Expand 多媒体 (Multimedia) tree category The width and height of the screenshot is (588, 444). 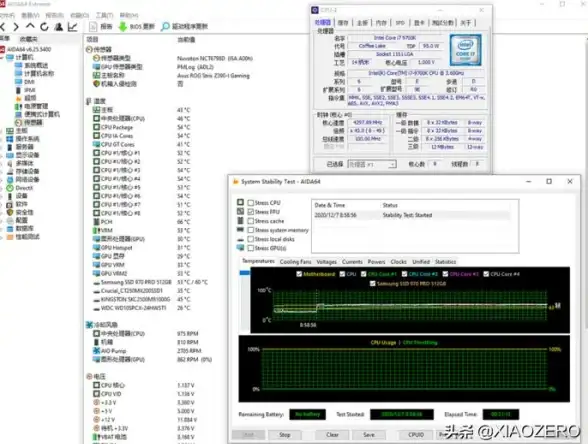coord(2,164)
